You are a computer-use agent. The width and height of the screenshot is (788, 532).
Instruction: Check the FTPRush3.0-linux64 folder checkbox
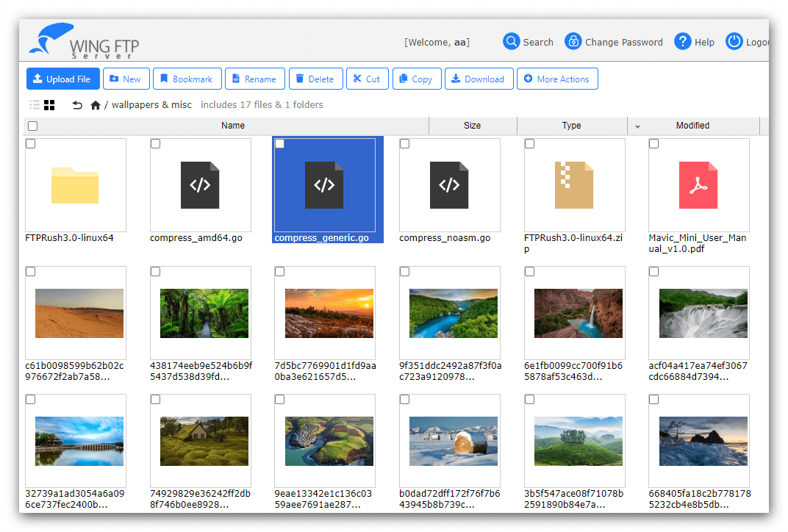pyautogui.click(x=31, y=144)
